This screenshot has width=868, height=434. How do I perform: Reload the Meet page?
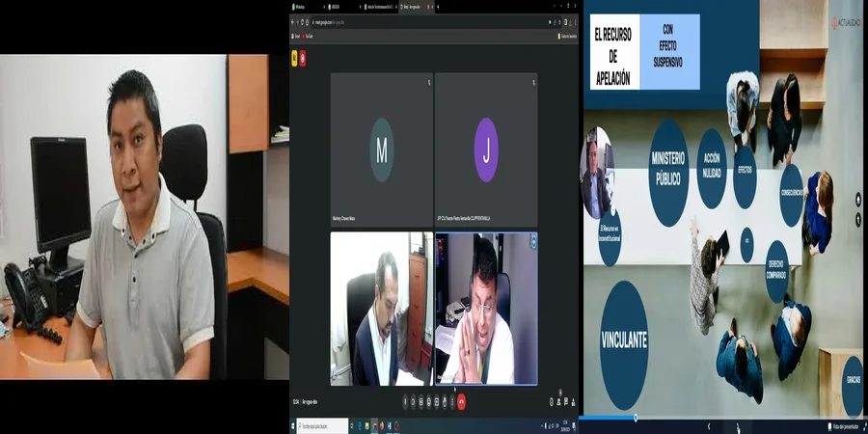302,22
